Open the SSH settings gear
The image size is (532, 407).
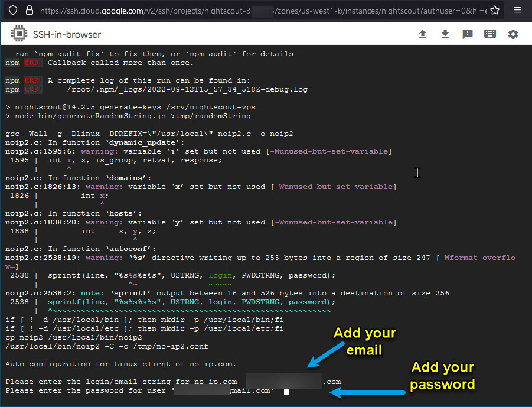click(x=513, y=34)
